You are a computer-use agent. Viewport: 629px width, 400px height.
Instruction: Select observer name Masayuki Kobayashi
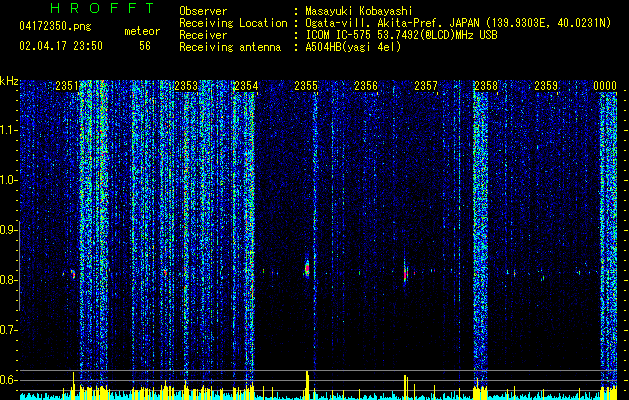(358, 11)
